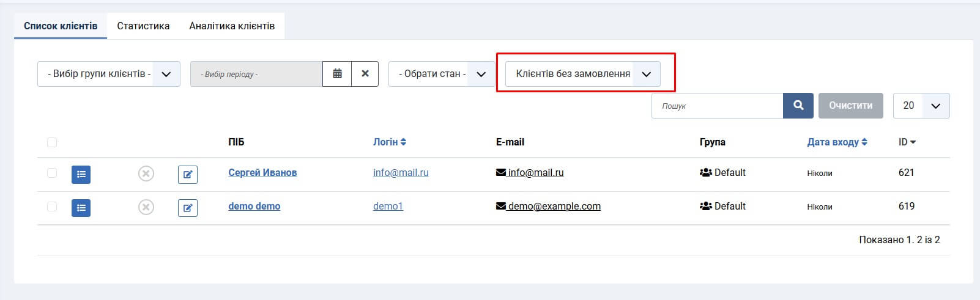Image resolution: width=980 pixels, height=300 pixels.
Task: Open calendar icon for period selection
Action: click(337, 74)
